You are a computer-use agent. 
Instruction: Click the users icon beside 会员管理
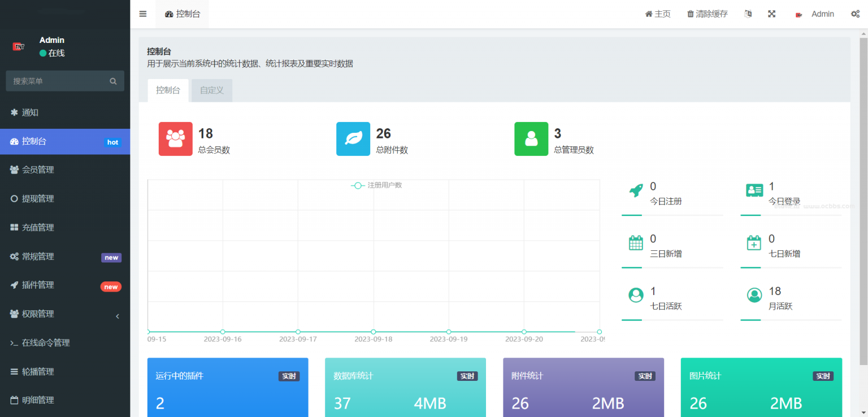pos(14,170)
